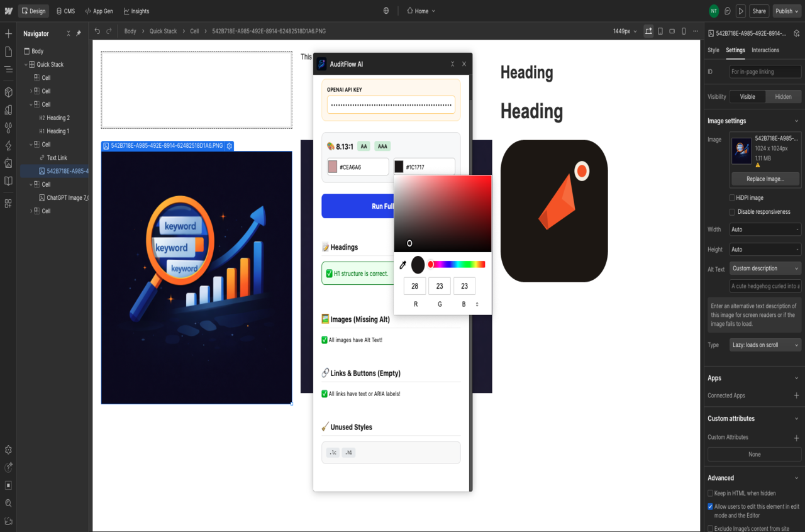Open the comments icon in top bar
This screenshot has height=532, width=805.
728,11
